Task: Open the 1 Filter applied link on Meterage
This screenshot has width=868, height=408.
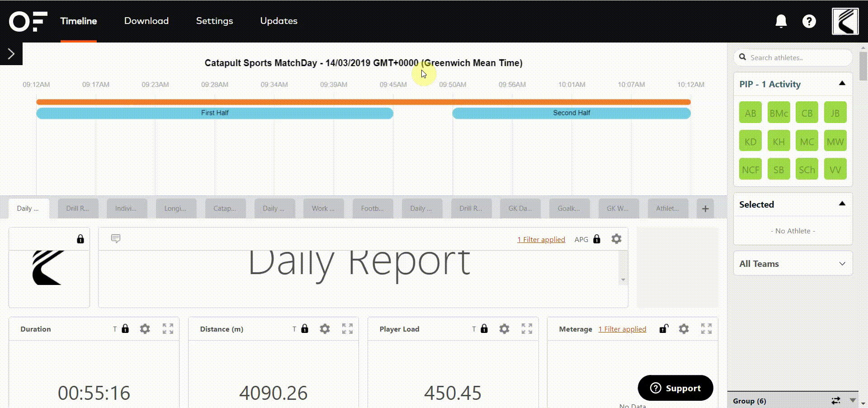Action: tap(622, 329)
